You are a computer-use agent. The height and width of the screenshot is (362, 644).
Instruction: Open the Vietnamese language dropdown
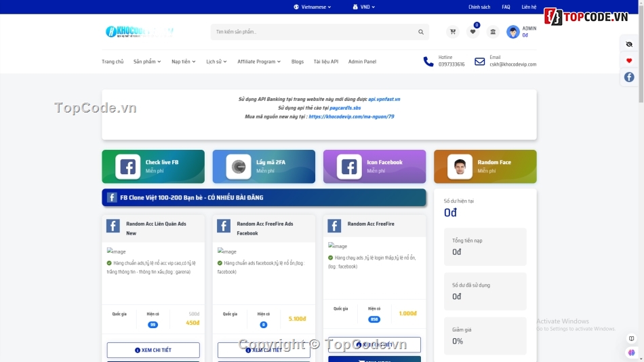pos(312,7)
